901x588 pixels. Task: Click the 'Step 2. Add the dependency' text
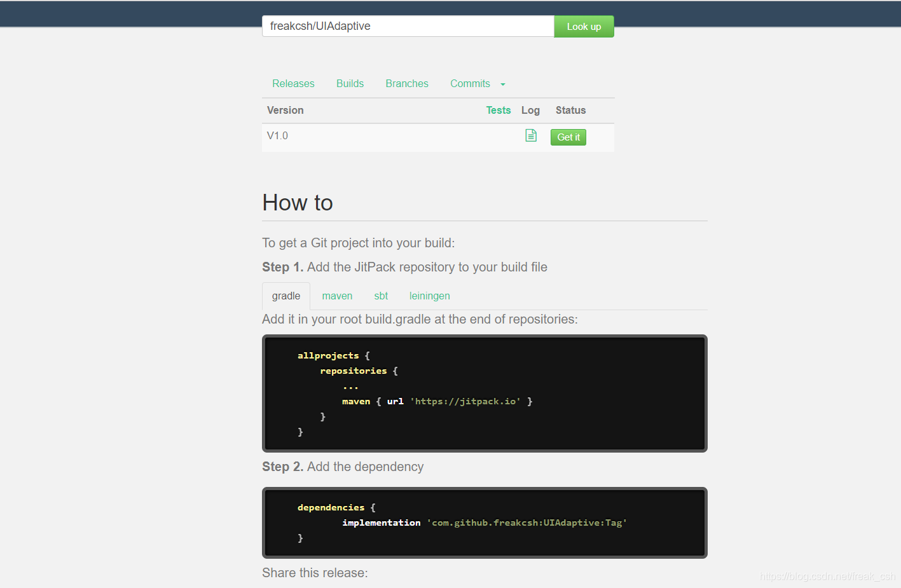pyautogui.click(x=343, y=467)
